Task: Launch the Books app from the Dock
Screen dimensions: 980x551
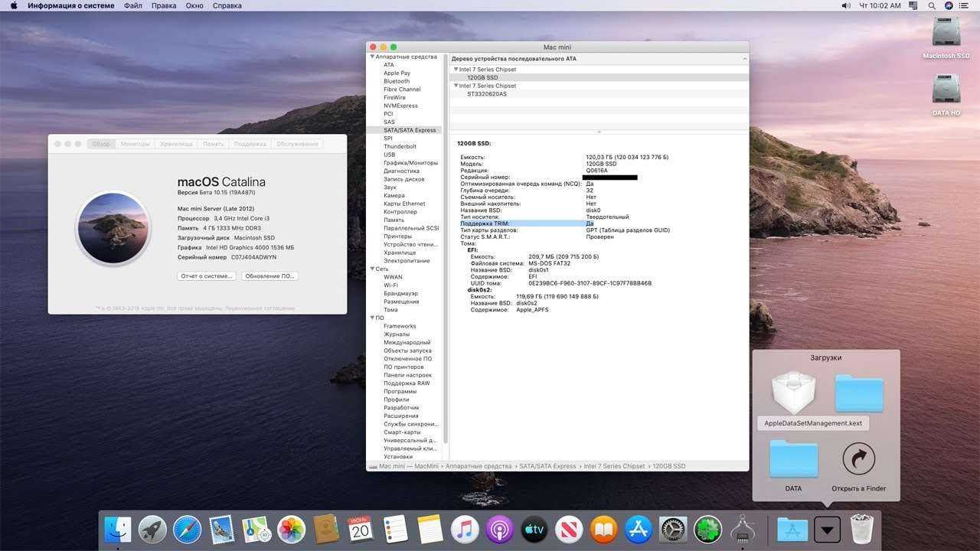Action: point(603,529)
